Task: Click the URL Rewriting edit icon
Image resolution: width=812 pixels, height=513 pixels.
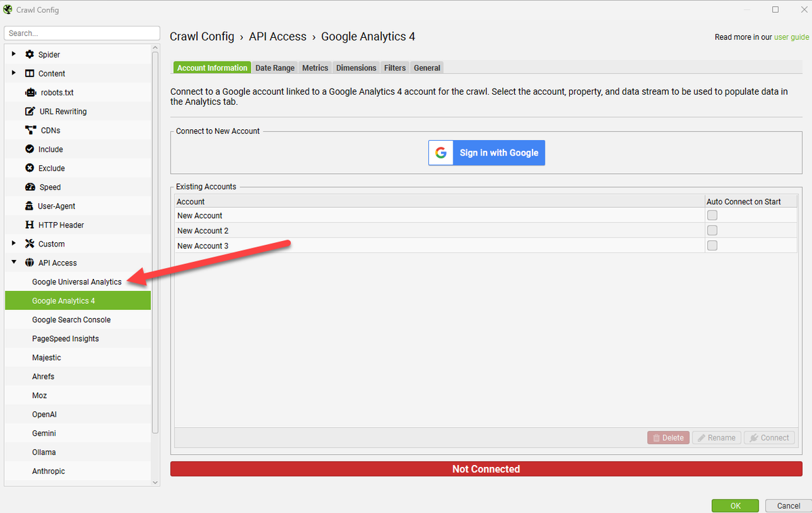Action: (x=30, y=111)
